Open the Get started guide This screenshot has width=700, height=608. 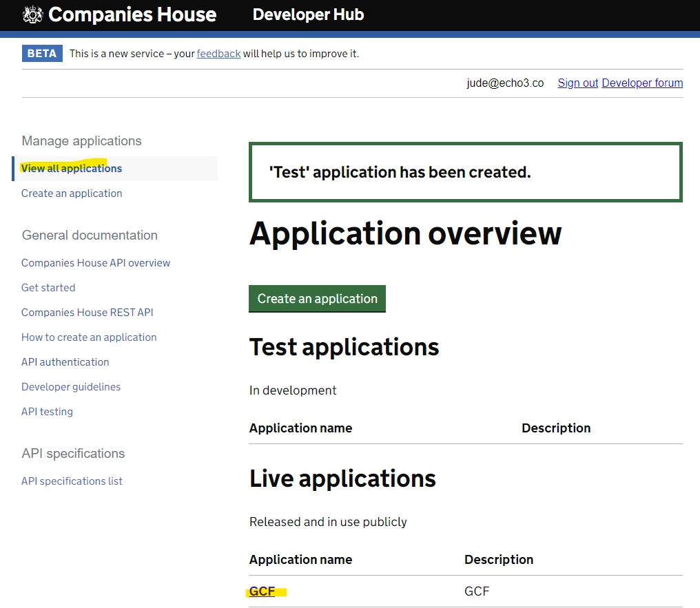[48, 287]
